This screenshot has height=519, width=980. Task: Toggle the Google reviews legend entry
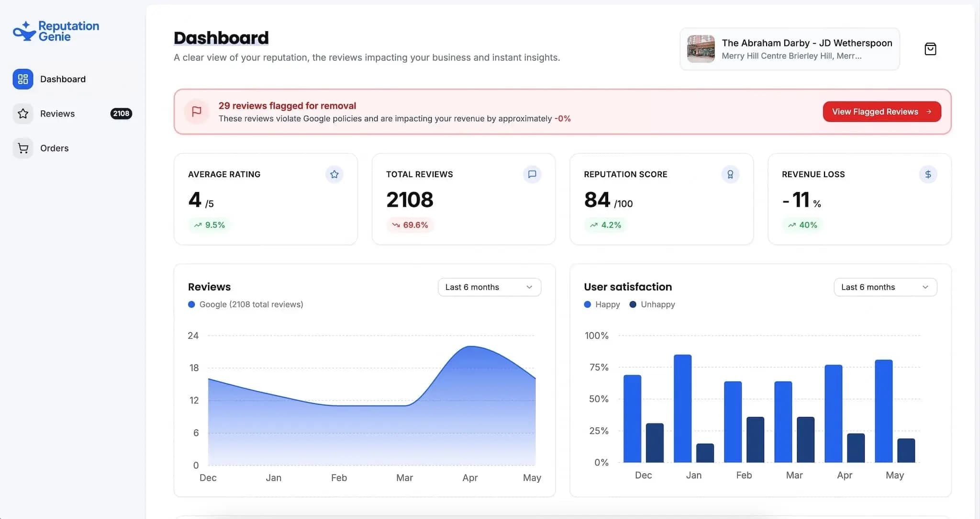tap(245, 304)
